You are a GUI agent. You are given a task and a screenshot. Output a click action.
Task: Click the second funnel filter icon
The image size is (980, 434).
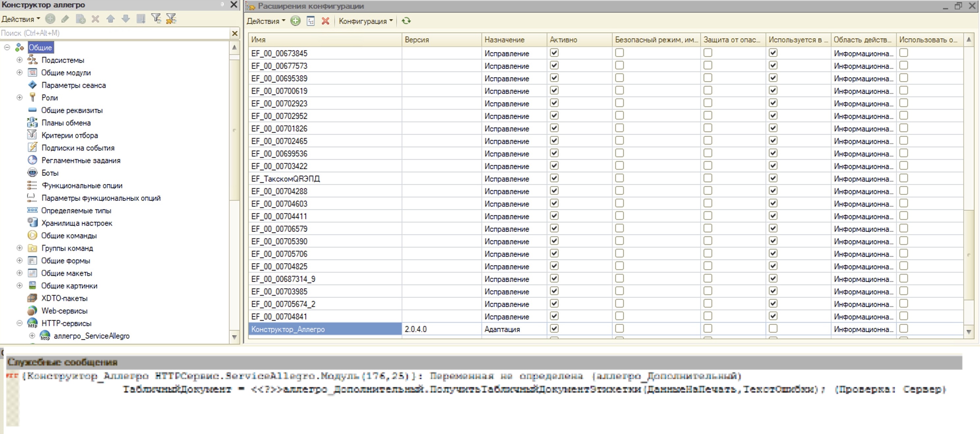click(171, 18)
